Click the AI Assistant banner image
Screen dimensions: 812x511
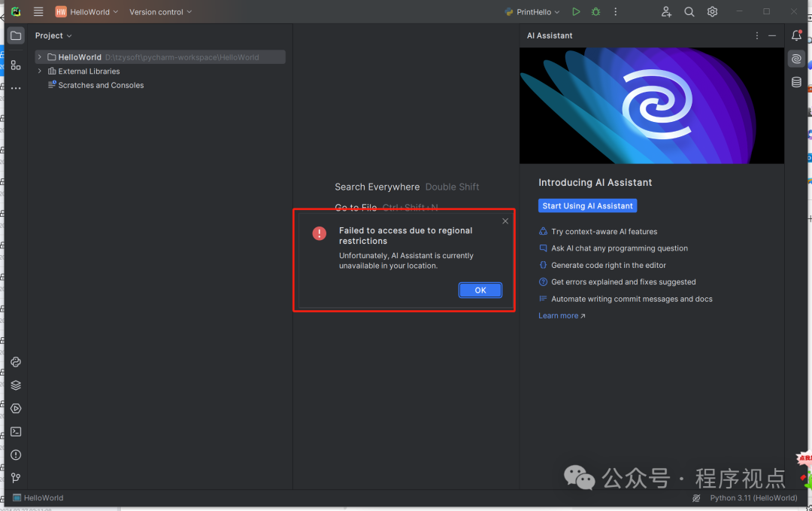(x=651, y=105)
